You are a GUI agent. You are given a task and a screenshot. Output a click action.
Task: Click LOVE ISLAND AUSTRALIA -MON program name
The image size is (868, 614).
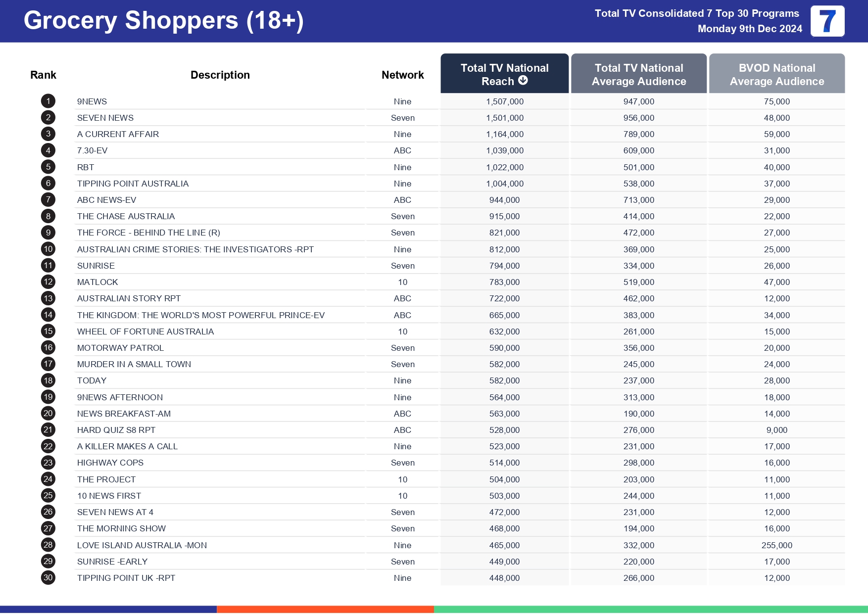tap(142, 545)
